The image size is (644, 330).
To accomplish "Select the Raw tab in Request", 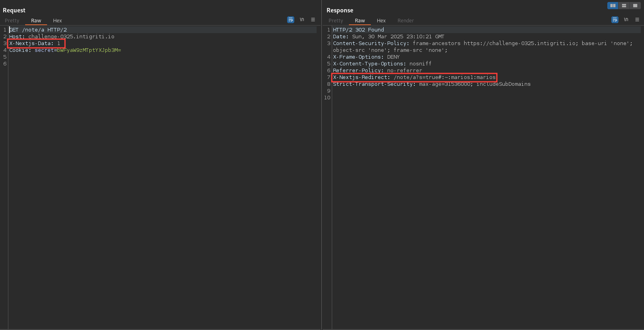I will 36,21.
